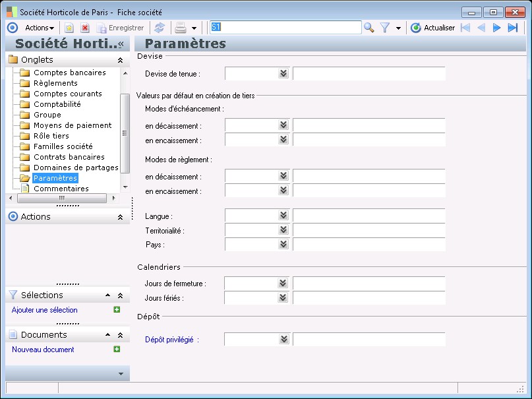Select Domaines de partages item
The width and height of the screenshot is (532, 399).
click(76, 168)
